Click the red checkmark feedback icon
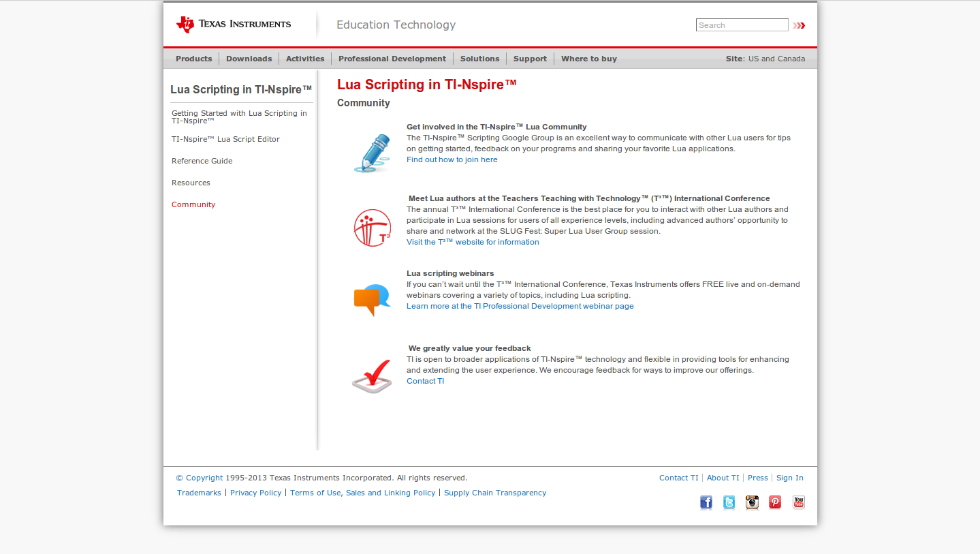 [372, 376]
